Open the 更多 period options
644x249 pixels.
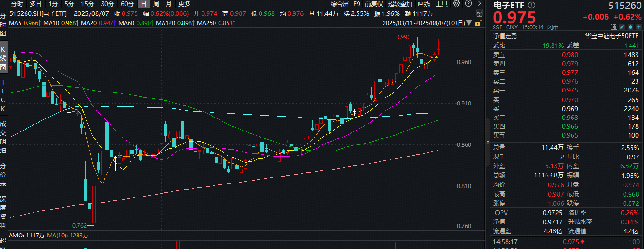[x=184, y=4]
